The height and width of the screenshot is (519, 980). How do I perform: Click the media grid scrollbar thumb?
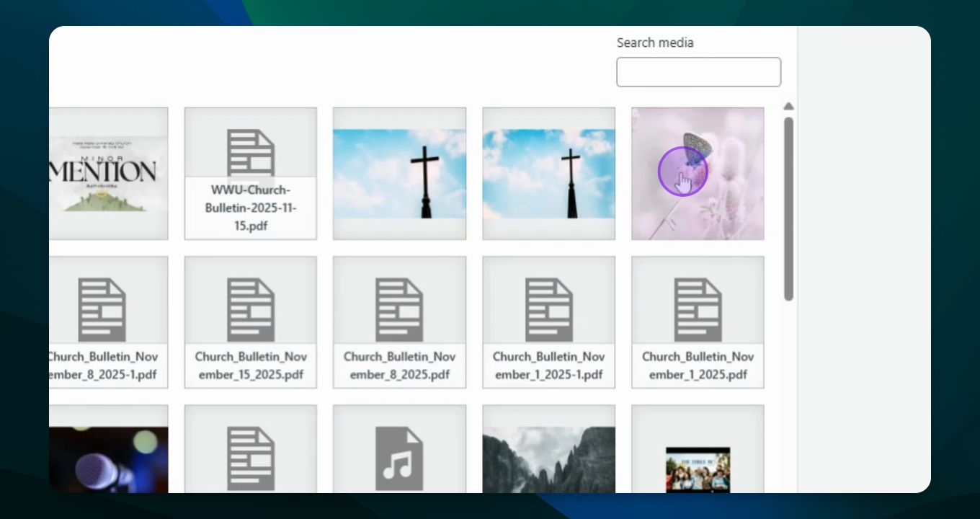pyautogui.click(x=788, y=209)
